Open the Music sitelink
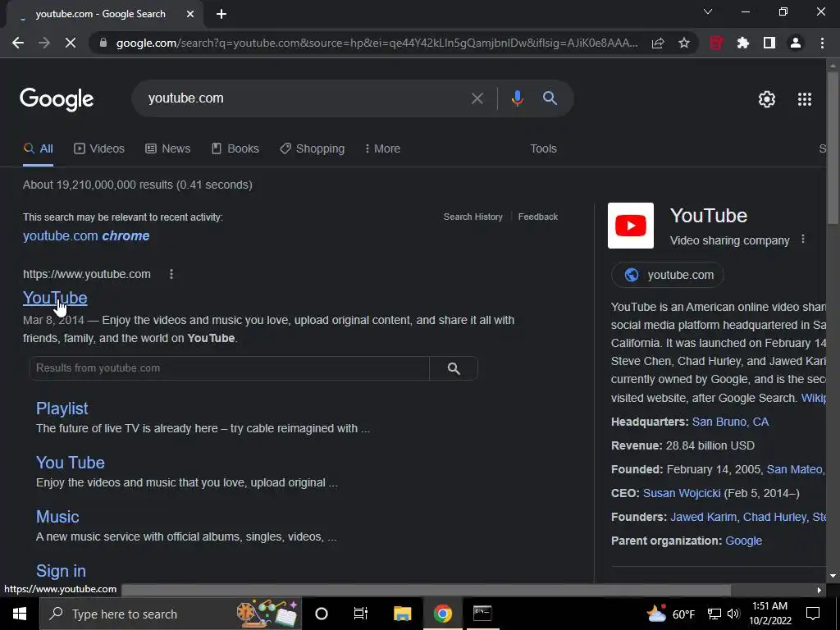 click(x=57, y=517)
